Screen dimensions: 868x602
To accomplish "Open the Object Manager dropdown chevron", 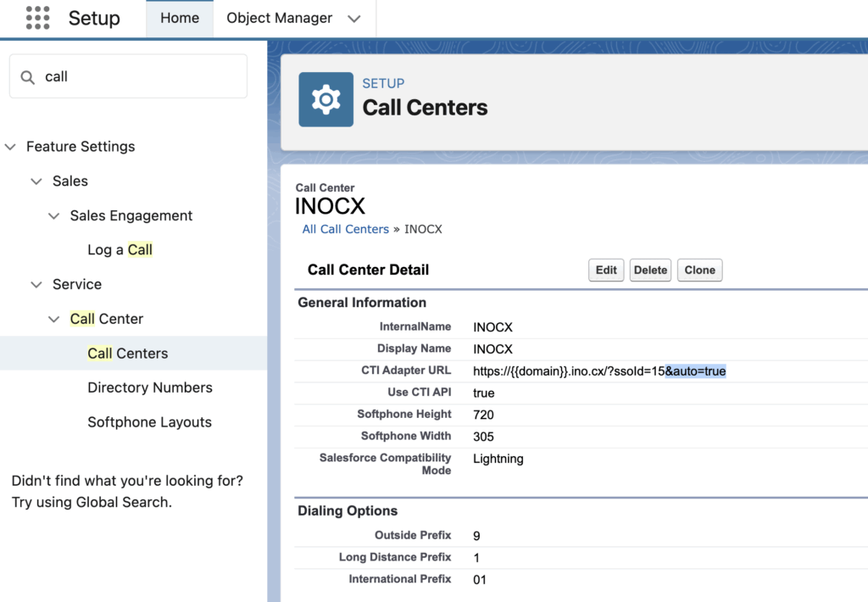I will point(354,19).
